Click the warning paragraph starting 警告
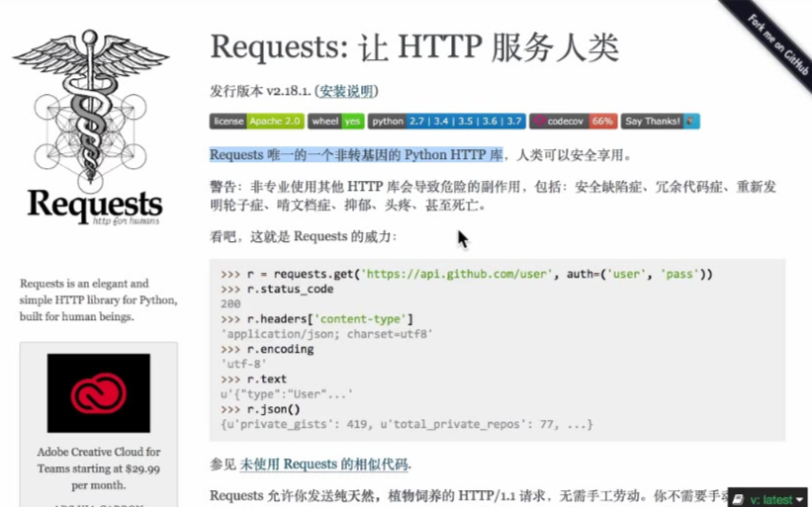 [493, 196]
